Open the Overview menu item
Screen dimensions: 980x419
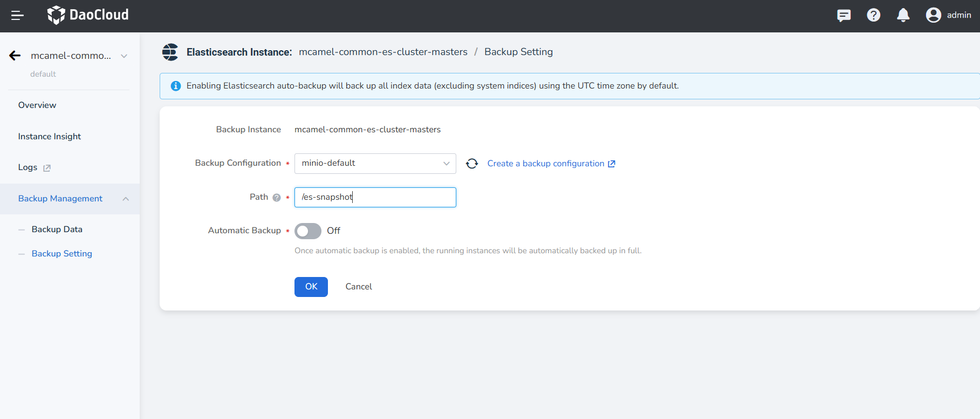37,105
